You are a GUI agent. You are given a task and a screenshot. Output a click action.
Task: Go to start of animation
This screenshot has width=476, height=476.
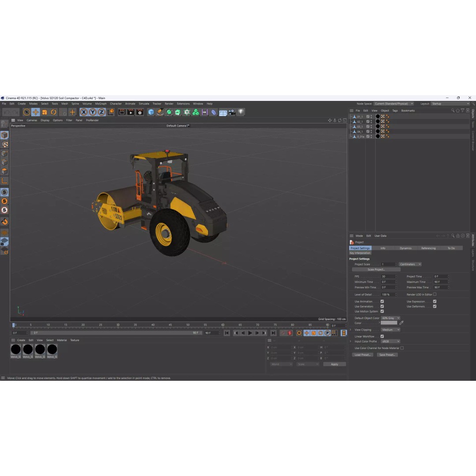click(x=227, y=333)
